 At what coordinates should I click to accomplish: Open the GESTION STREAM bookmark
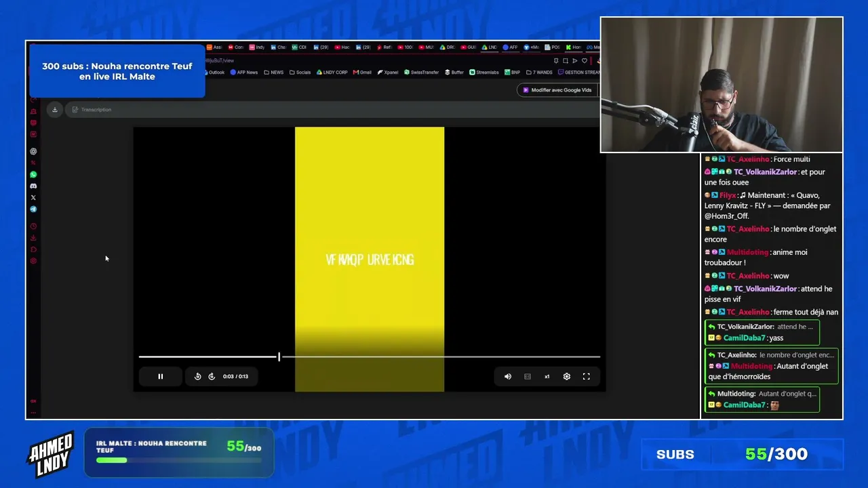578,73
